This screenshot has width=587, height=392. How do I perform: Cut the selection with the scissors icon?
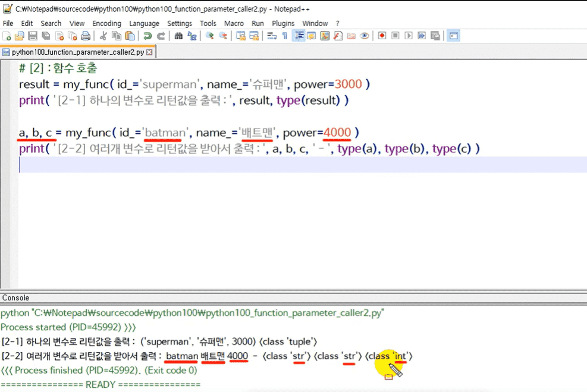103,36
